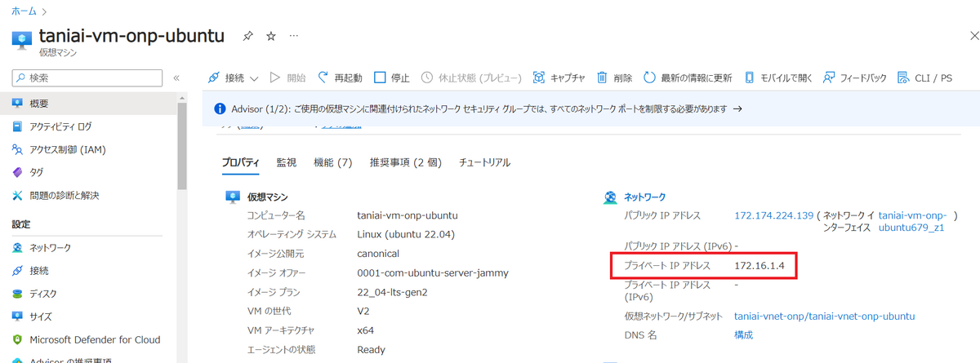This screenshot has height=363, width=980.
Task: Open public IP 172.174.224.139 link
Action: coord(774,215)
